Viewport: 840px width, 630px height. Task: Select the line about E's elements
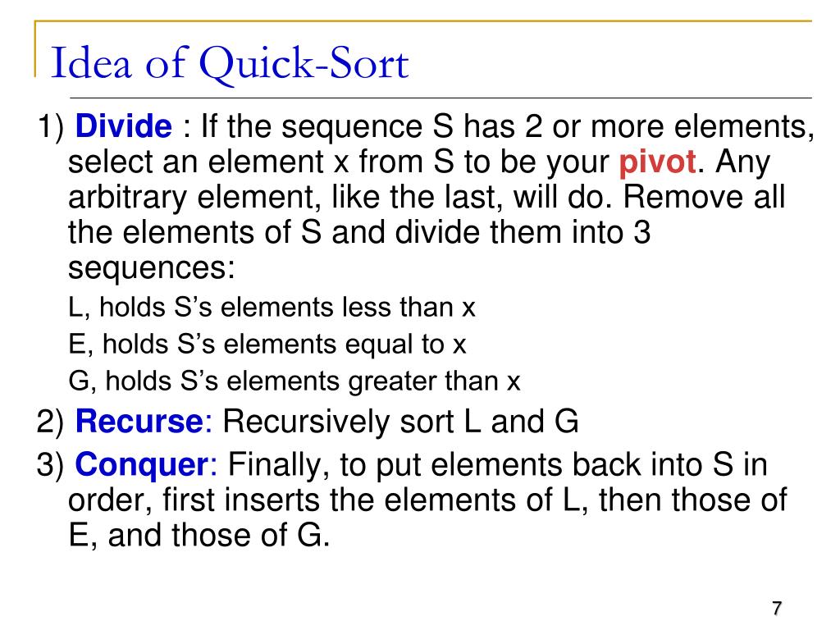[x=267, y=344]
